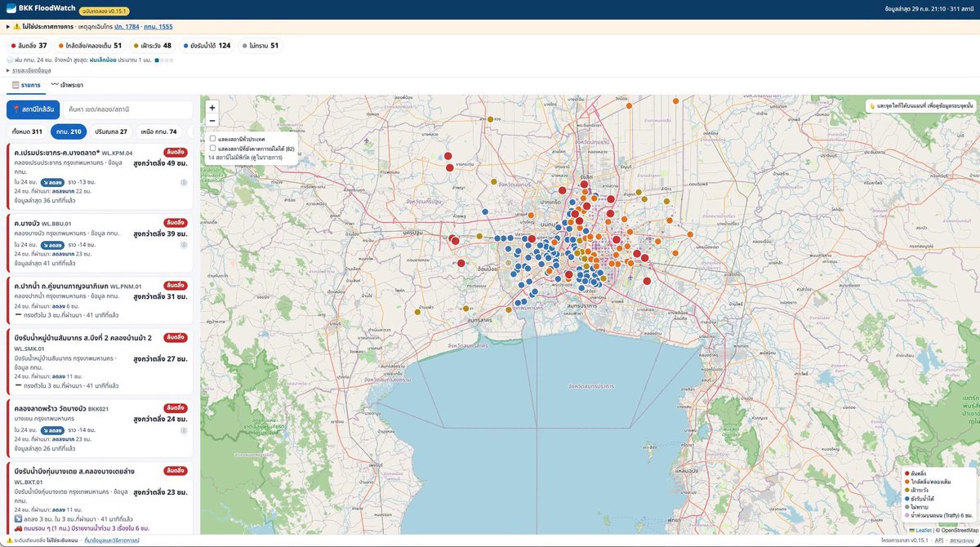Select the ปริมณฑล 27 region filter
The height and width of the screenshot is (547, 980).
(x=111, y=131)
